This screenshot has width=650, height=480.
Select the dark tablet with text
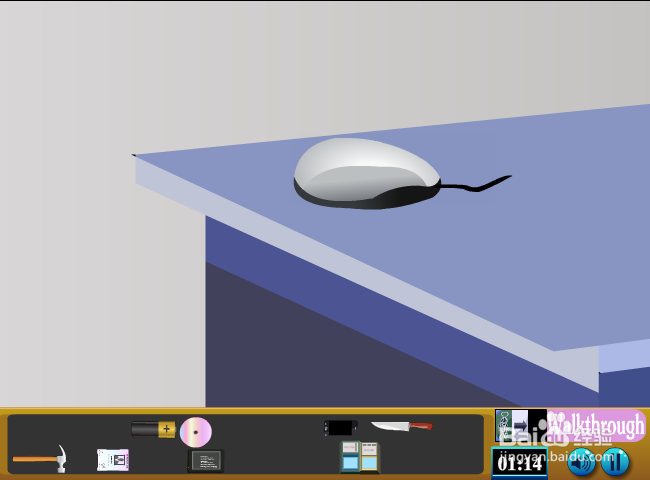click(206, 461)
